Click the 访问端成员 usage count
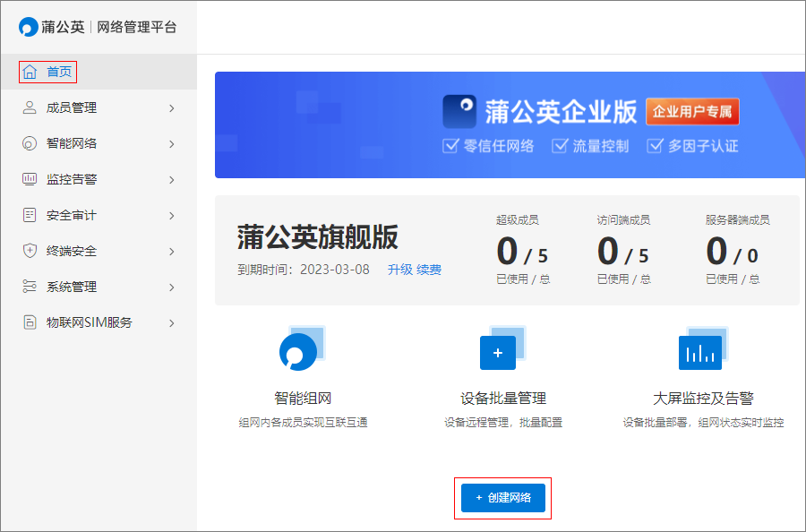 click(x=623, y=252)
